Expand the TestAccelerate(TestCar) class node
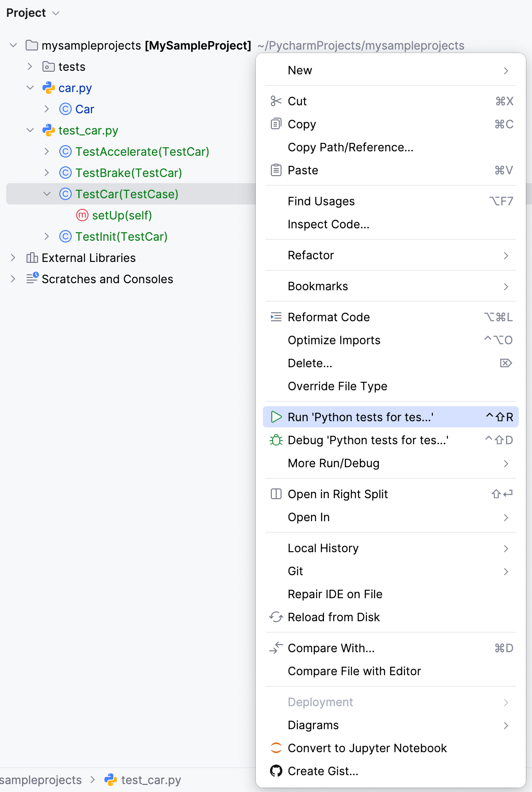The width and height of the screenshot is (532, 792). (x=47, y=151)
